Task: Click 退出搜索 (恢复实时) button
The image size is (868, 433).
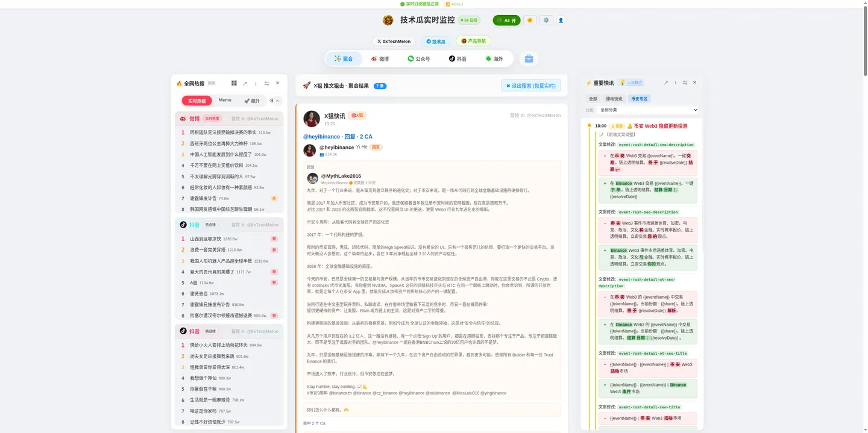Action: pos(530,86)
